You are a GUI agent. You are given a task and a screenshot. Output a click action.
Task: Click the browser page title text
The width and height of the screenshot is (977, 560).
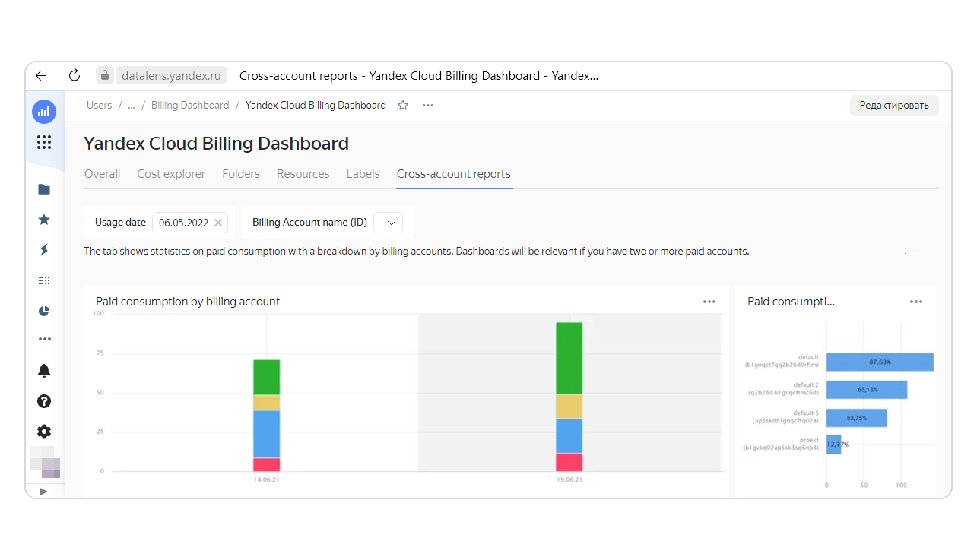(x=419, y=75)
